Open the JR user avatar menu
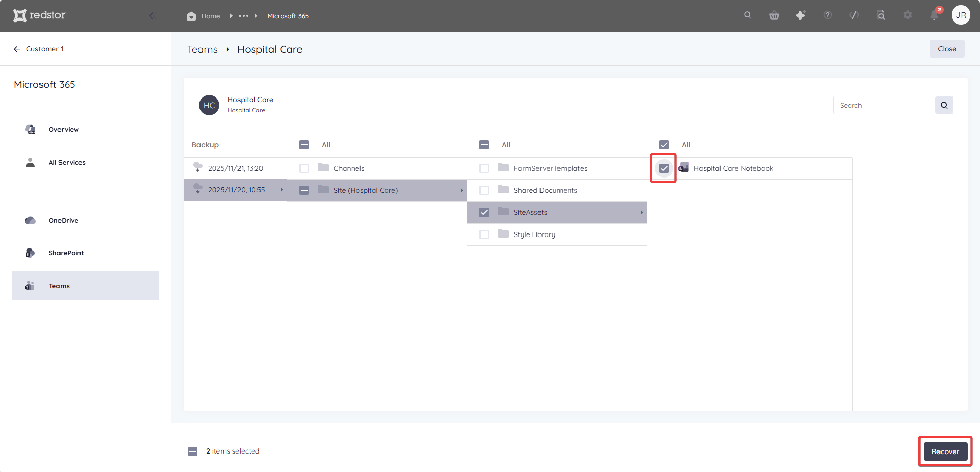 point(961,15)
